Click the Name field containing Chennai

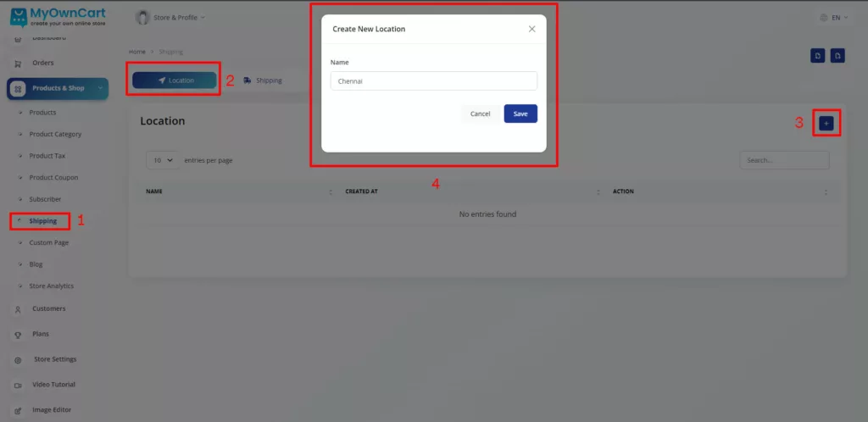[x=434, y=81]
